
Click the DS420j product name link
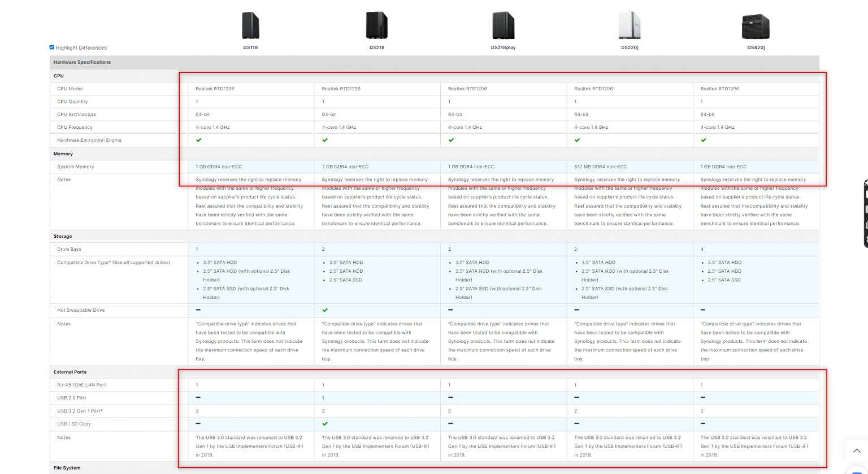coord(756,47)
